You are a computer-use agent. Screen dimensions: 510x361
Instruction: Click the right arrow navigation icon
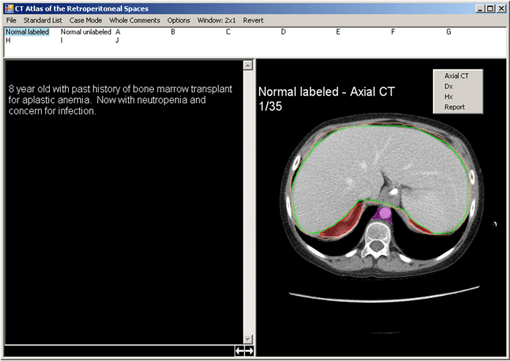coord(249,351)
